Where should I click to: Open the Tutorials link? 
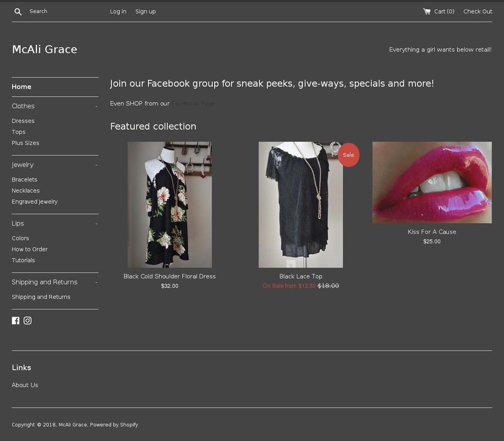click(23, 260)
